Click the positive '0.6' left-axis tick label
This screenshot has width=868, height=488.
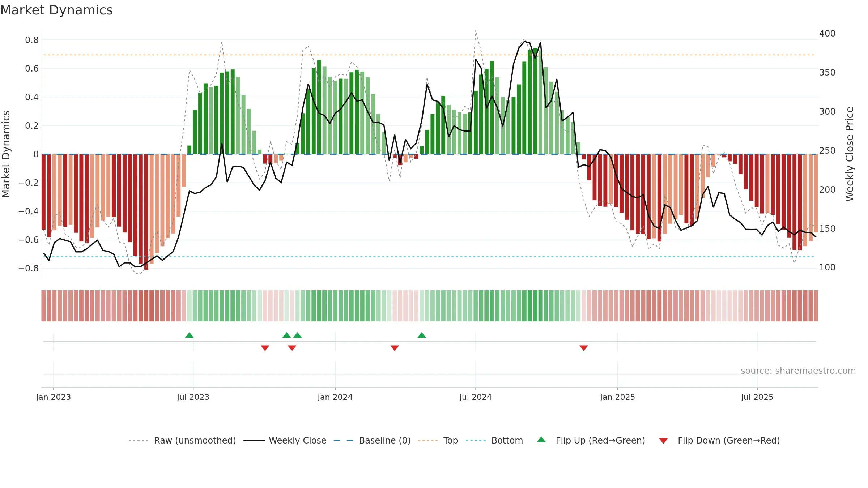point(32,68)
